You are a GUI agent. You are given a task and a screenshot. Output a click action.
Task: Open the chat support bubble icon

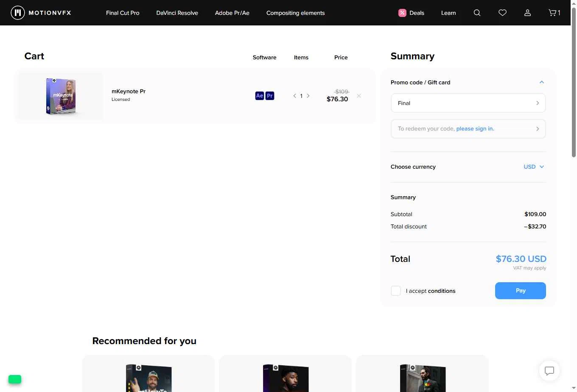[549, 371]
